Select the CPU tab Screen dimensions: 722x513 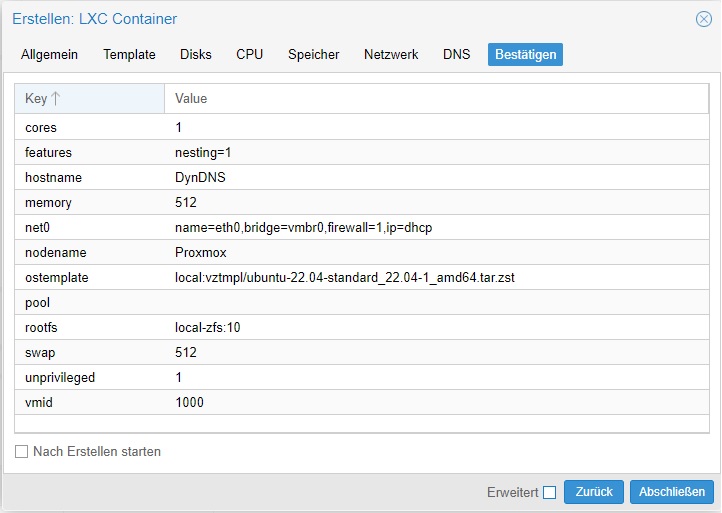click(250, 54)
